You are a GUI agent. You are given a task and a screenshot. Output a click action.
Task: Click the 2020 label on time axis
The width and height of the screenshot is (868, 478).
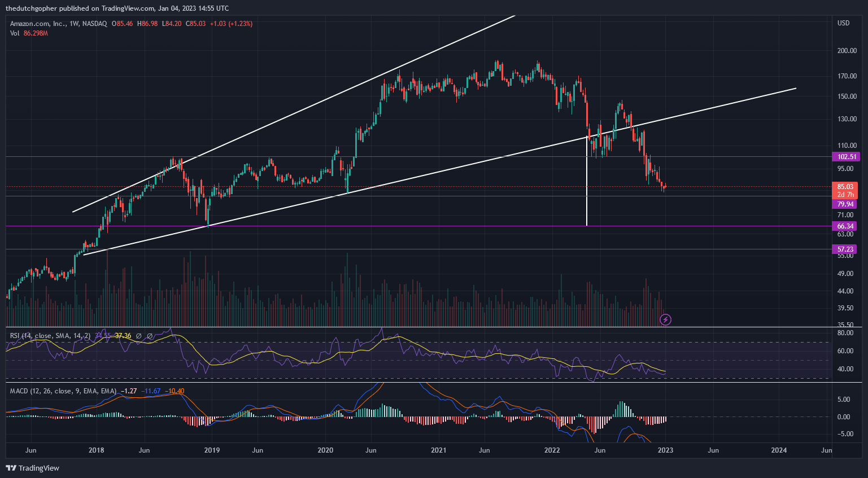click(325, 450)
